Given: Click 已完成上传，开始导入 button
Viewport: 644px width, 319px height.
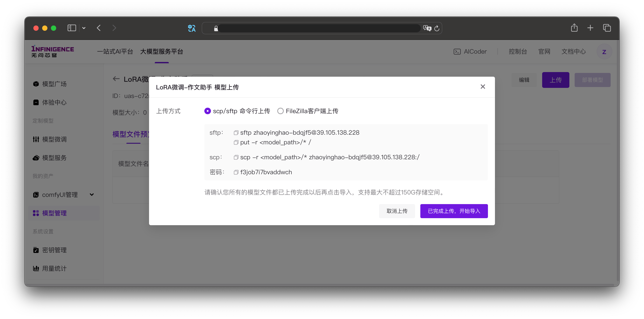Looking at the screenshot, I should tap(454, 211).
